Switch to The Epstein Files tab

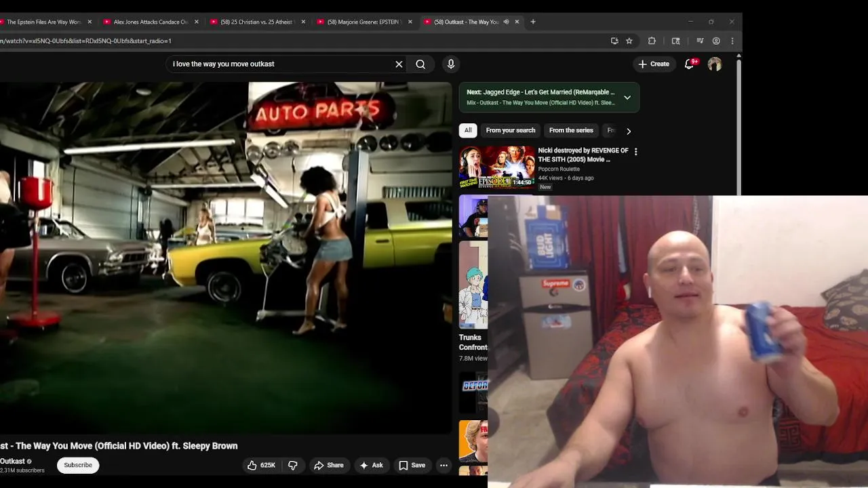coord(44,22)
